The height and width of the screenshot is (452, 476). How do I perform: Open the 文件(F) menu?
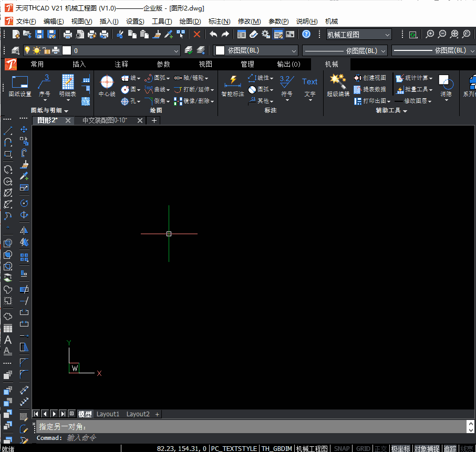tap(26, 21)
